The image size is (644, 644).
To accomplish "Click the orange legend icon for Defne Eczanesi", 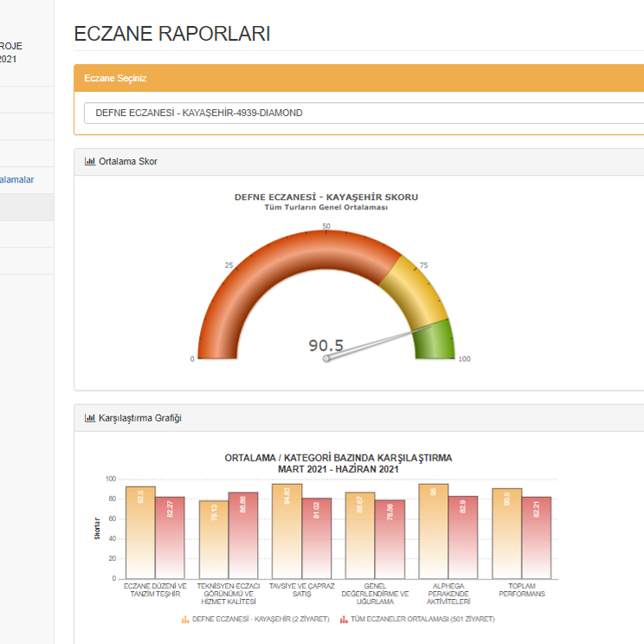I will (185, 620).
